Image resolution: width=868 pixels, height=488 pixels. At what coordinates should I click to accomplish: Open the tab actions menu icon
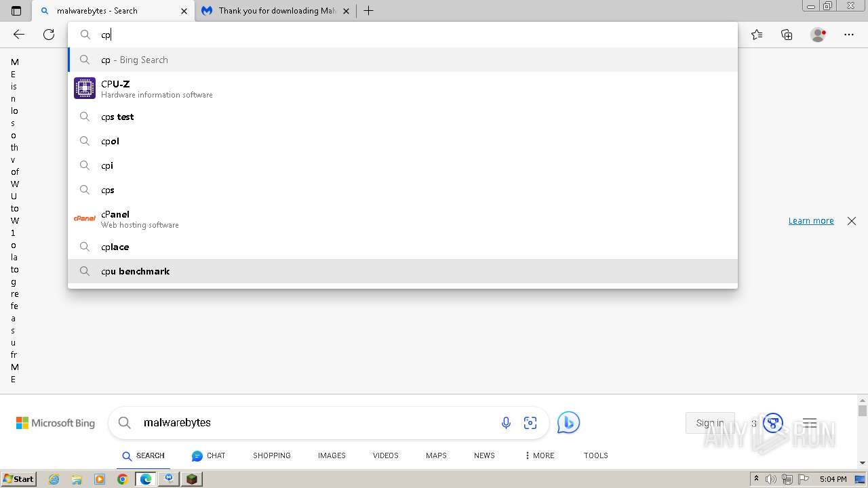pyautogui.click(x=16, y=11)
